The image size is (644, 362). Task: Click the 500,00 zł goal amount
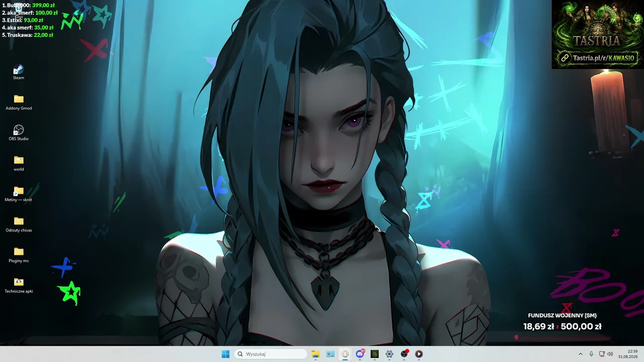coord(581,326)
